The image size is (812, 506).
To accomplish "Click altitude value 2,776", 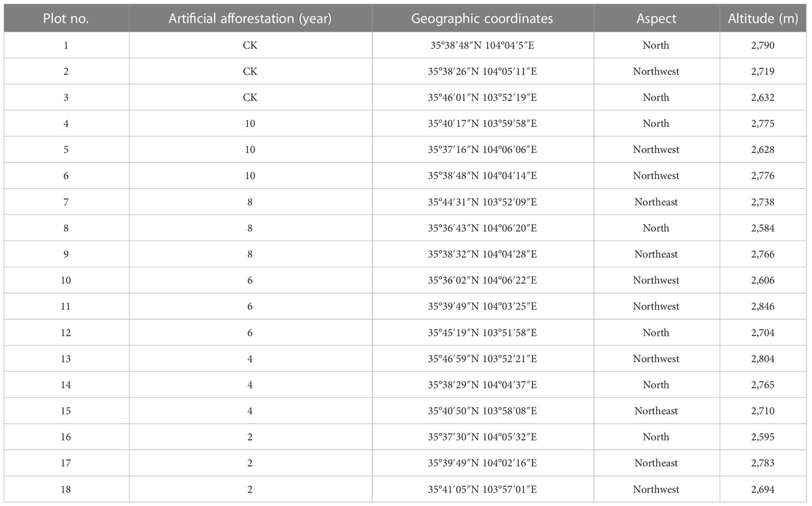I will pos(763,176).
